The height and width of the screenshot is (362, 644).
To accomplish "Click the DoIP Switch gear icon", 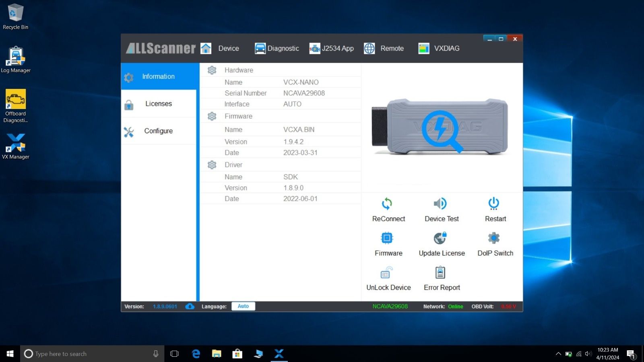I will [494, 238].
